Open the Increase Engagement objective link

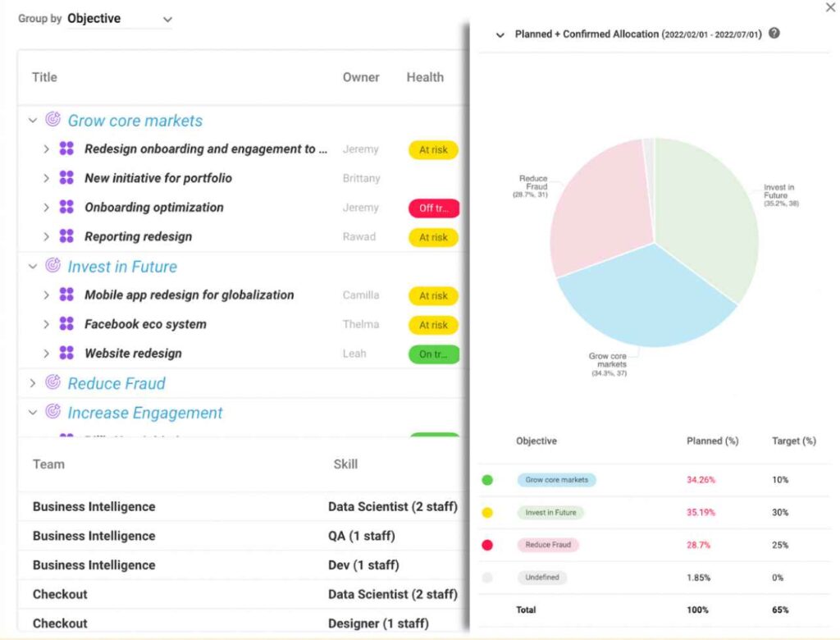coord(144,414)
